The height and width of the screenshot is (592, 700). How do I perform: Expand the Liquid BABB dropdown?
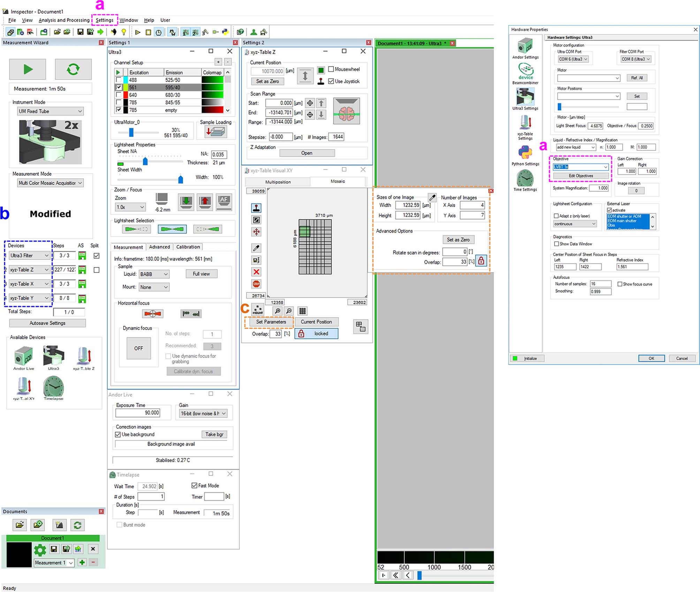[154, 274]
